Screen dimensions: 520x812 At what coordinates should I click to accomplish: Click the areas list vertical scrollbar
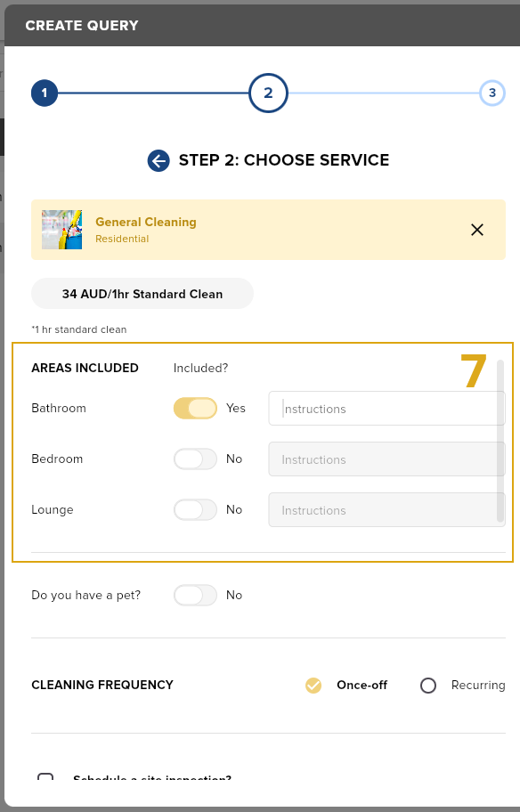pos(500,441)
